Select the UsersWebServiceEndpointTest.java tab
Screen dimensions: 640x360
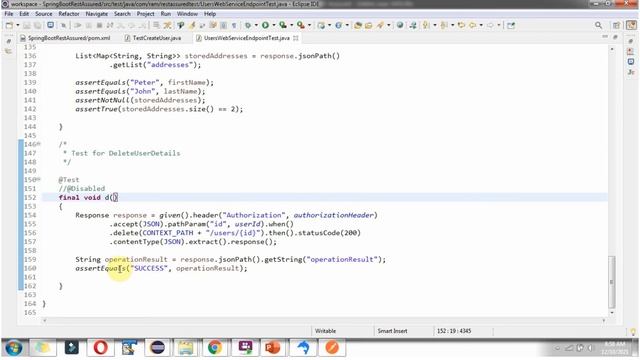click(x=247, y=38)
